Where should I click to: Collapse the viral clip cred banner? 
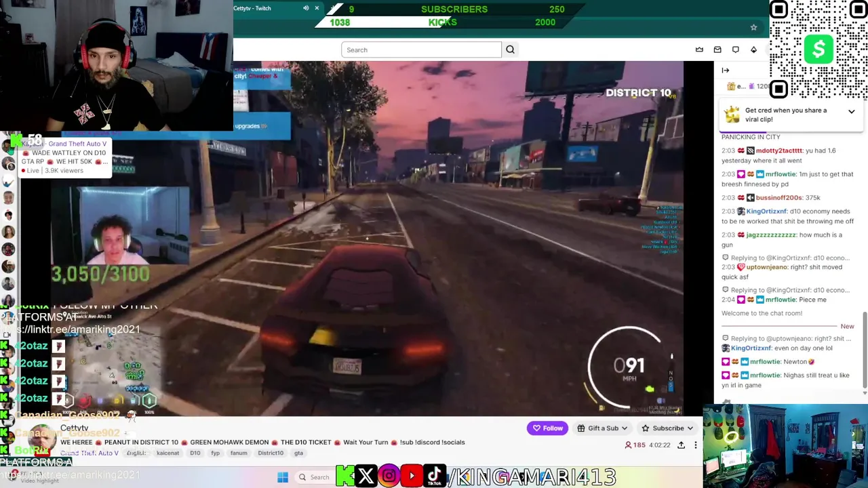pos(851,111)
